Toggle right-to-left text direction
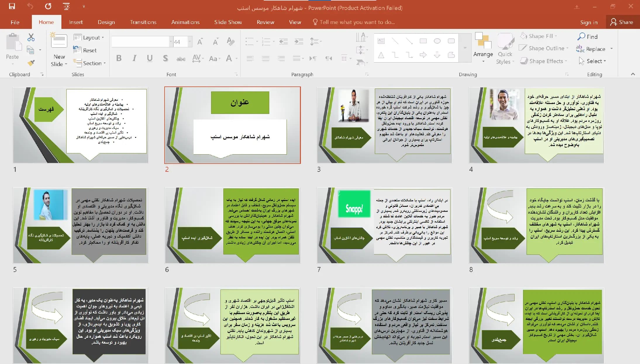Viewport: 640px width, 364px height. (329, 58)
